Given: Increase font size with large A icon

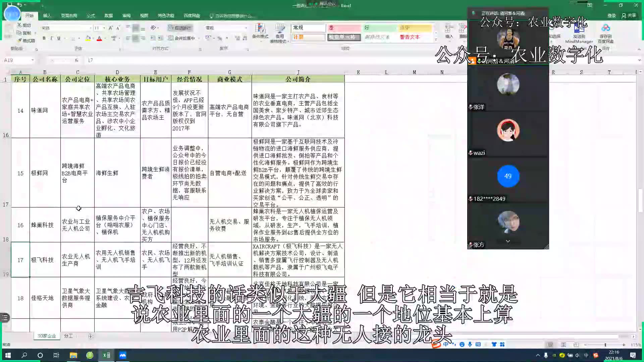Looking at the screenshot, I should [x=110, y=28].
